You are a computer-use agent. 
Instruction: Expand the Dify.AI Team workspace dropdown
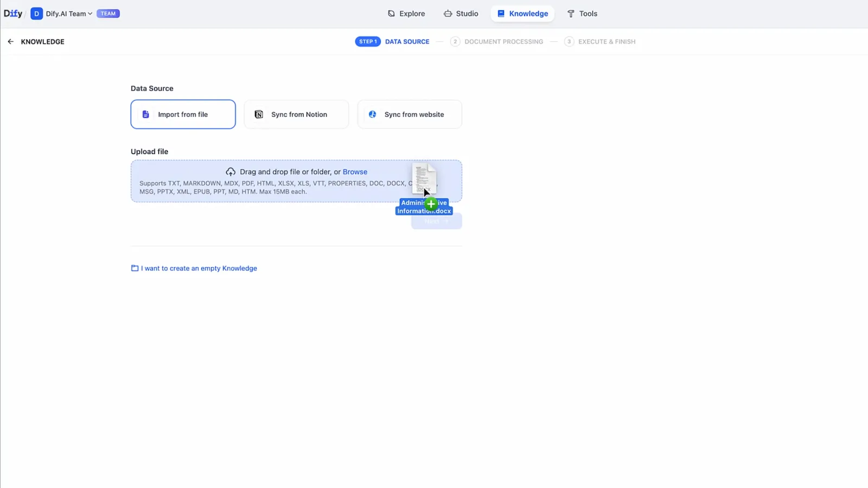click(x=90, y=14)
